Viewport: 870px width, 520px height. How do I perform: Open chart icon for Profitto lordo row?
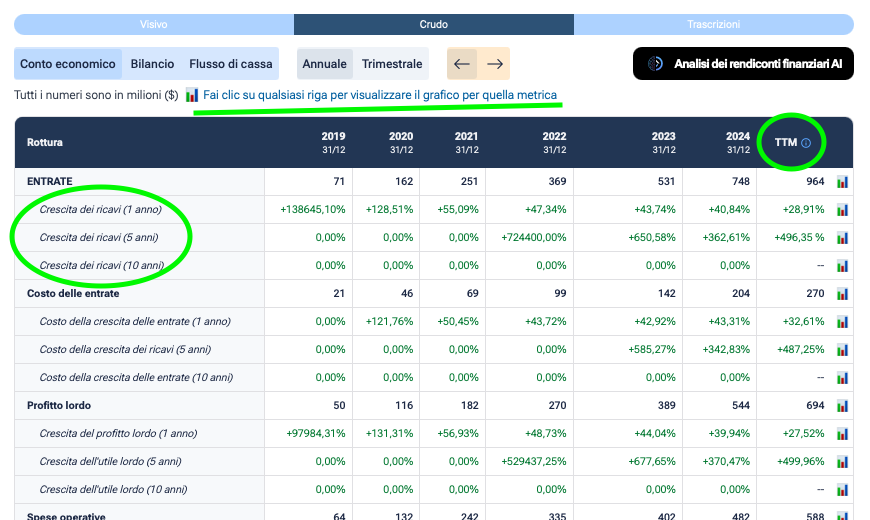(x=843, y=406)
